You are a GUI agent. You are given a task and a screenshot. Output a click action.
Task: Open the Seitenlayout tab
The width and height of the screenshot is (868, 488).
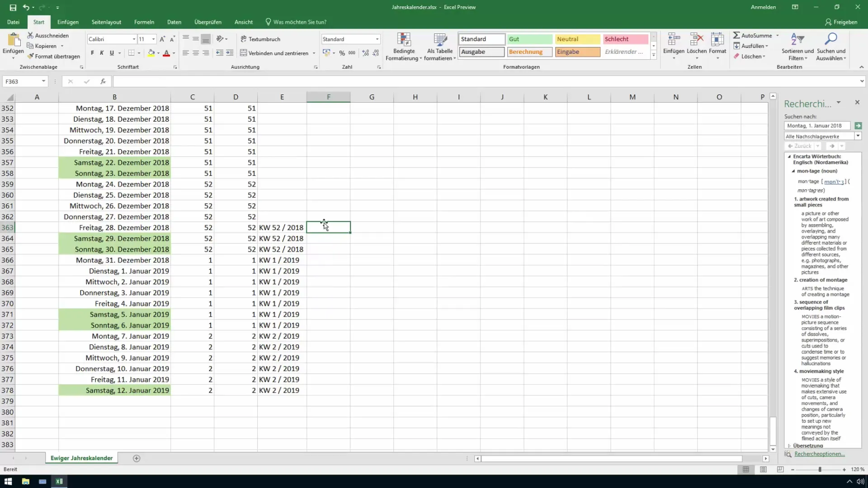click(x=106, y=22)
